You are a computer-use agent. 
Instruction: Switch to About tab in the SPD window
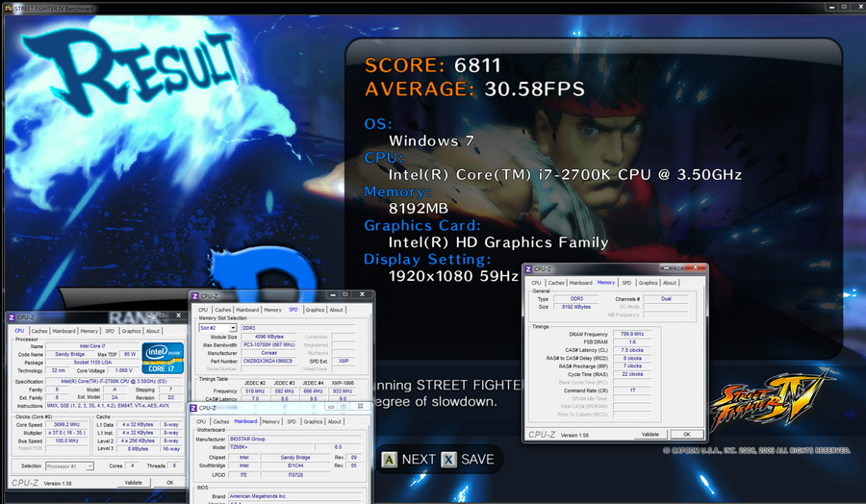coord(337,311)
